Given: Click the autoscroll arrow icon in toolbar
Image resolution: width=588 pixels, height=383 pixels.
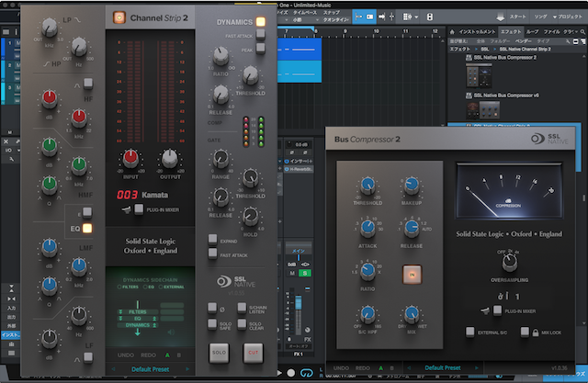Looking at the screenshot, I should tap(382, 17).
